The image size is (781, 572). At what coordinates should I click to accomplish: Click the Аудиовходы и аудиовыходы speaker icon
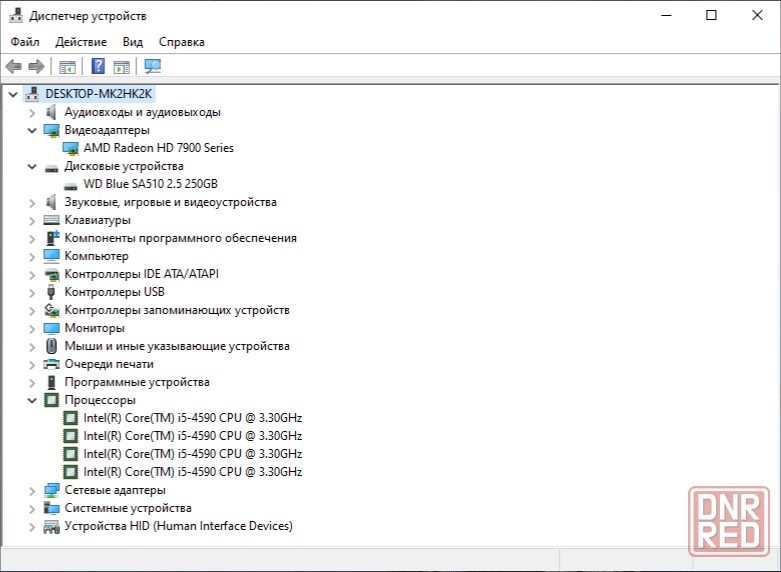pos(51,112)
